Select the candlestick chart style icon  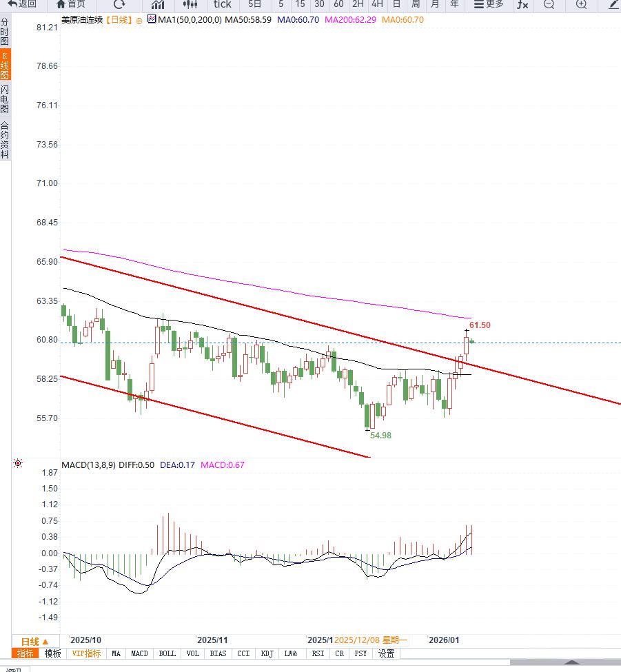coord(190,4)
